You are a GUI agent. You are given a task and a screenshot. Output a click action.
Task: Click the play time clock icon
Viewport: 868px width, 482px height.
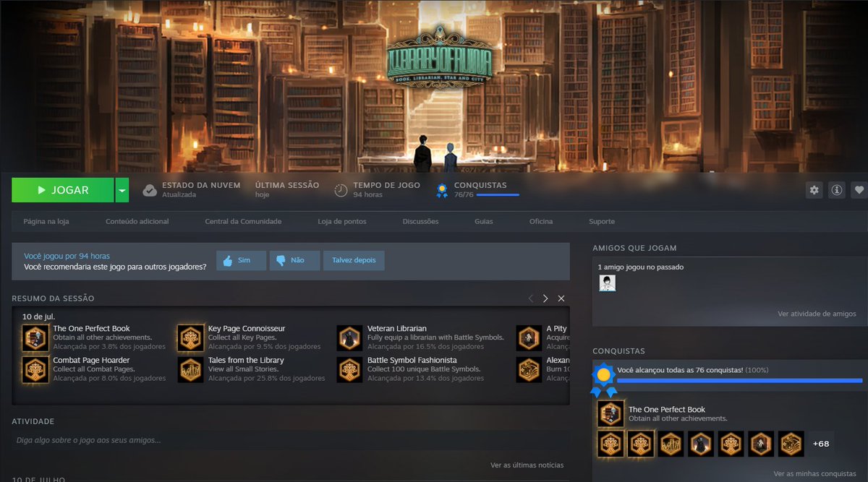point(341,190)
